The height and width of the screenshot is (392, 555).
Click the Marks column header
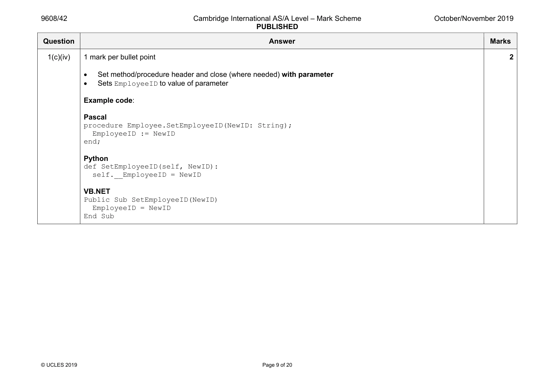[500, 41]
